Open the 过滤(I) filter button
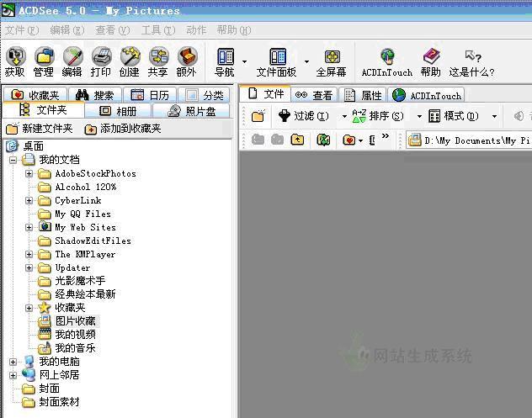 pyautogui.click(x=303, y=116)
